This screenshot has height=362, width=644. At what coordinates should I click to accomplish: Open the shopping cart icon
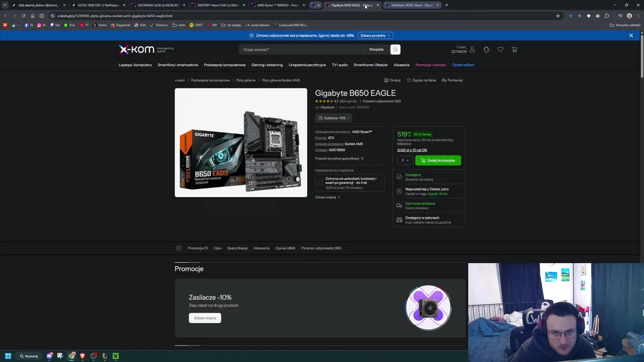click(x=514, y=49)
